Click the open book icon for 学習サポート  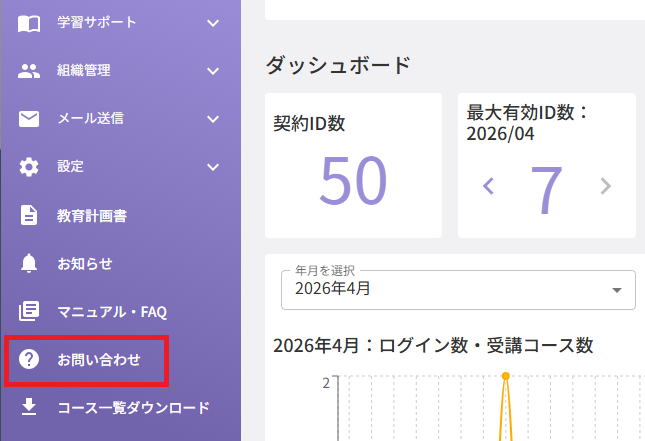point(29,23)
